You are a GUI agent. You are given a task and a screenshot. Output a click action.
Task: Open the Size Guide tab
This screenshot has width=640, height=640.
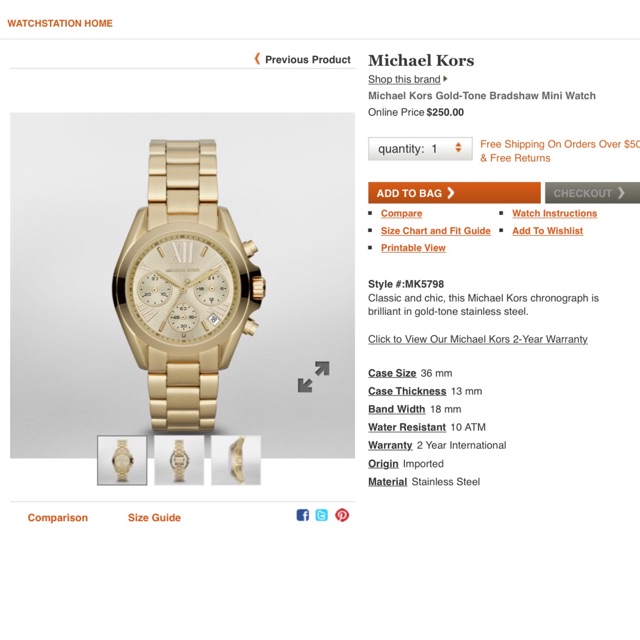pyautogui.click(x=154, y=518)
